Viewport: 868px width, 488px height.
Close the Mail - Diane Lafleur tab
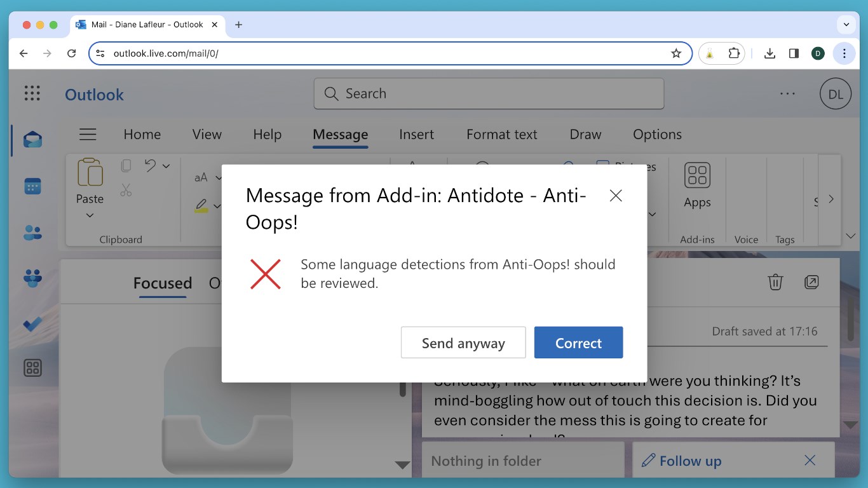point(214,25)
